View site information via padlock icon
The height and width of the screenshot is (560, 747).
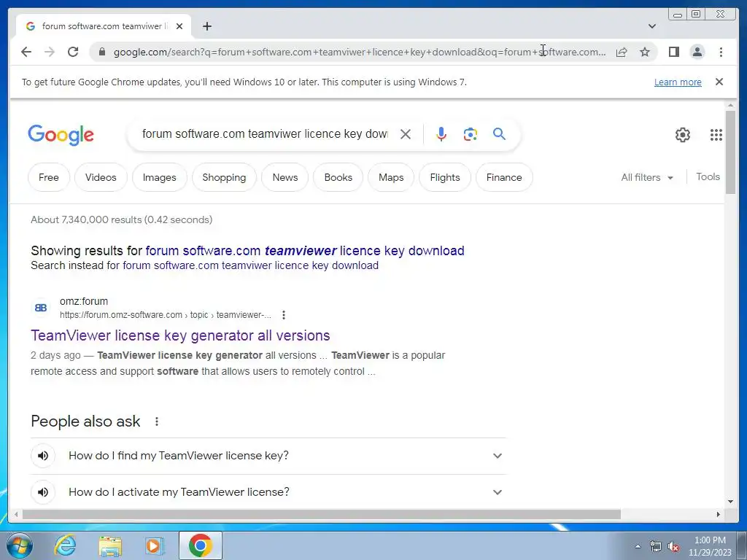coord(101,52)
